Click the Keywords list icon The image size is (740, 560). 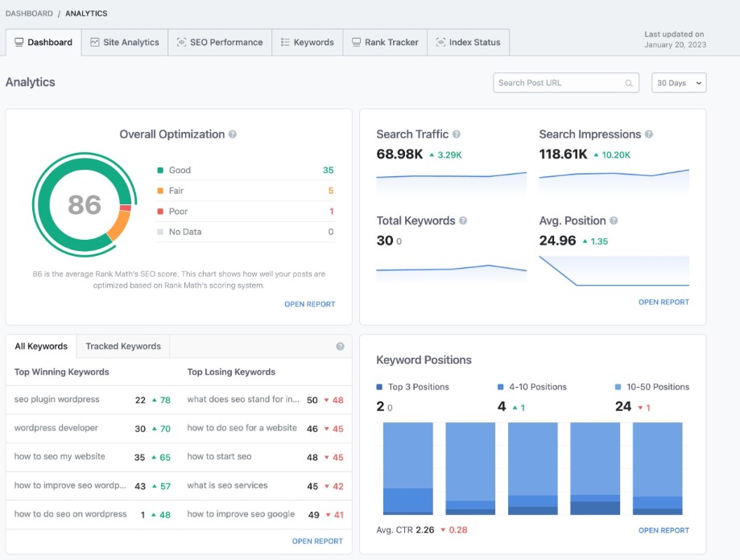click(285, 42)
